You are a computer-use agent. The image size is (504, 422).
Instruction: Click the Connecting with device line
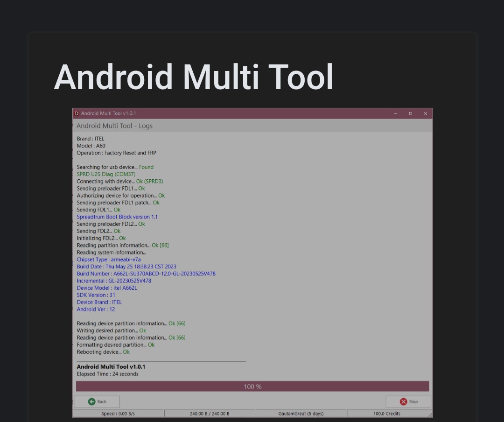click(120, 181)
